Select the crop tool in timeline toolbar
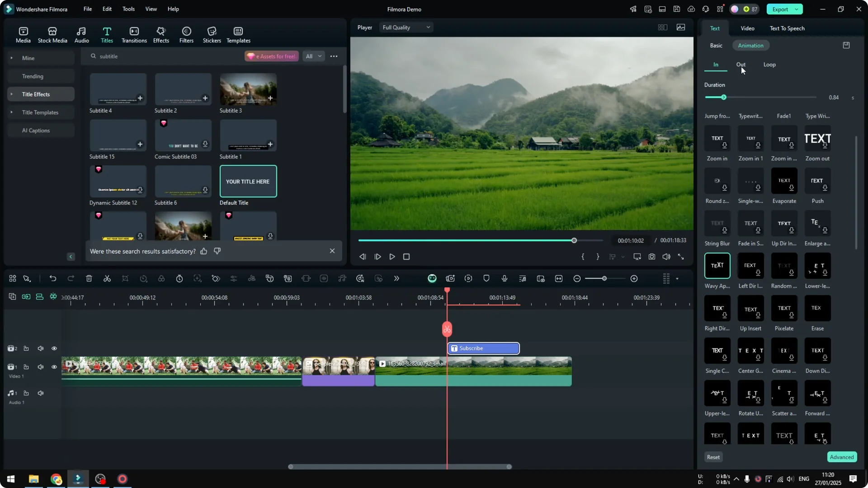Screen dimensions: 868x488 click(125, 278)
